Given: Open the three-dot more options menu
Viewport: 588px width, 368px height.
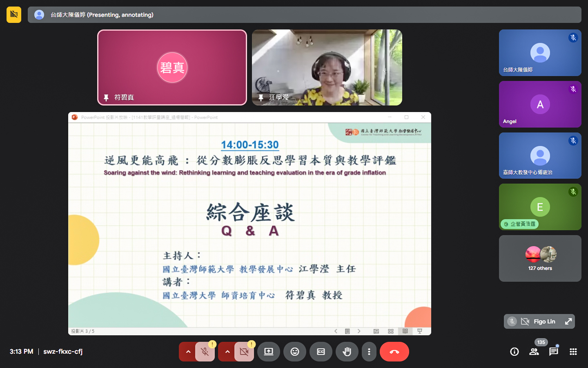Looking at the screenshot, I should (369, 352).
